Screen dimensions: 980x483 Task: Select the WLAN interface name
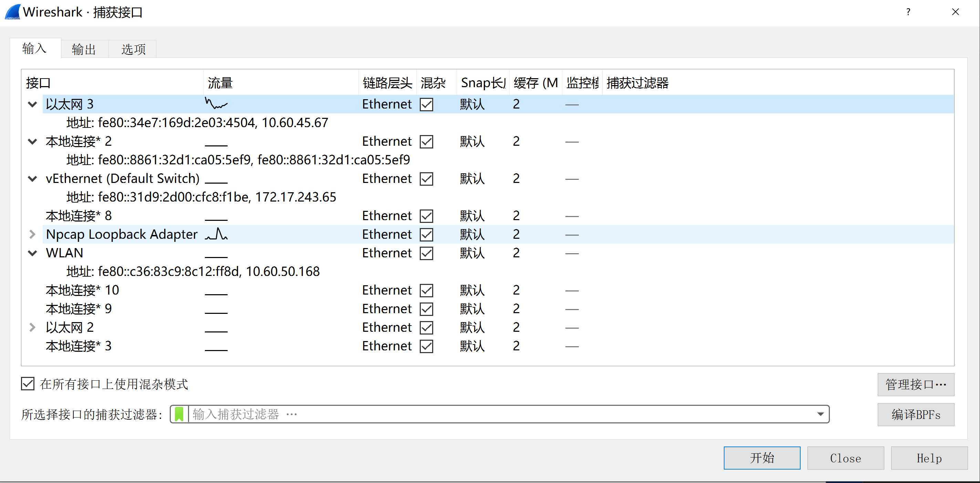point(64,253)
